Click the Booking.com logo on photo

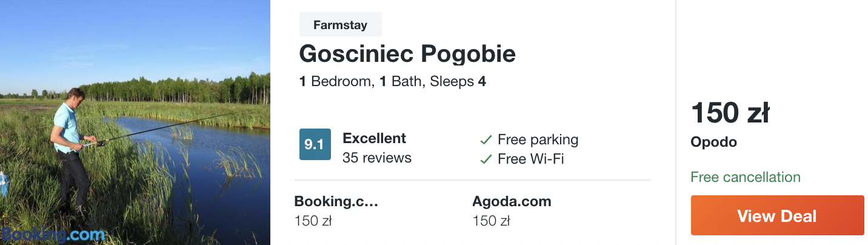coord(53,234)
